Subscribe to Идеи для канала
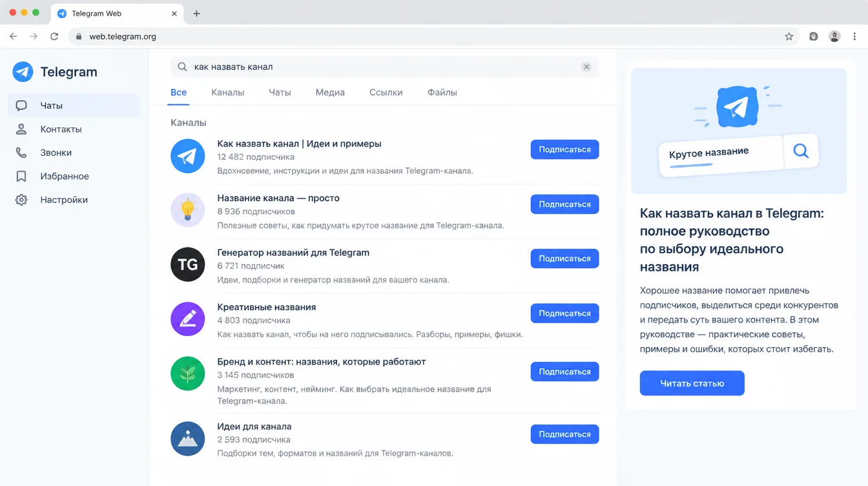868x486 pixels. [565, 434]
